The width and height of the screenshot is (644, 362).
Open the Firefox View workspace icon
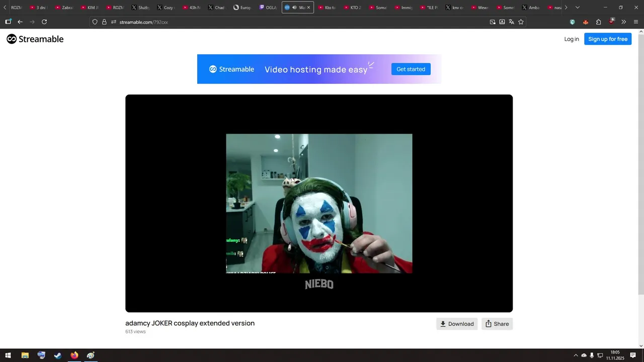point(8,22)
